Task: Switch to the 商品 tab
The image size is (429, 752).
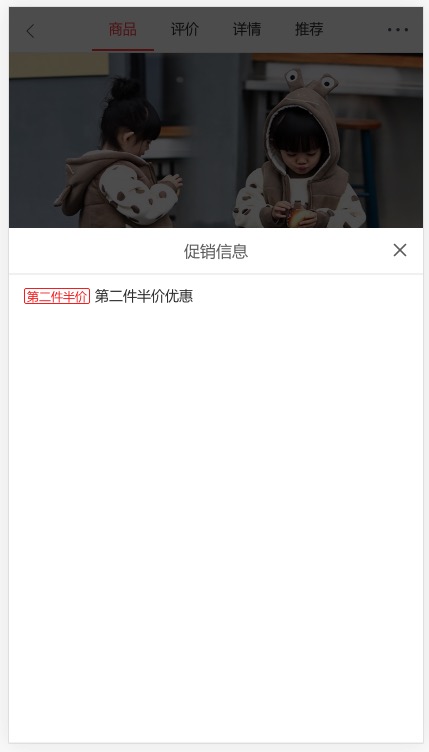Action: 123,30
